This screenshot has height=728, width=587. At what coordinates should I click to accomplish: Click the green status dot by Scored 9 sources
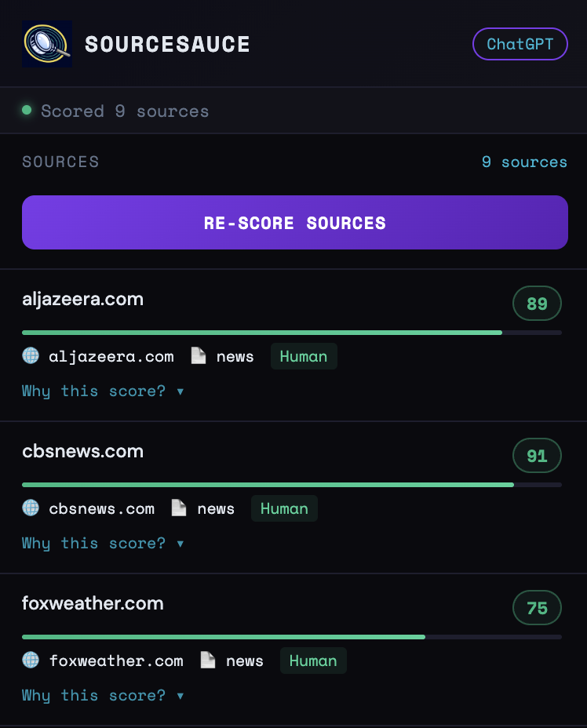pyautogui.click(x=27, y=110)
